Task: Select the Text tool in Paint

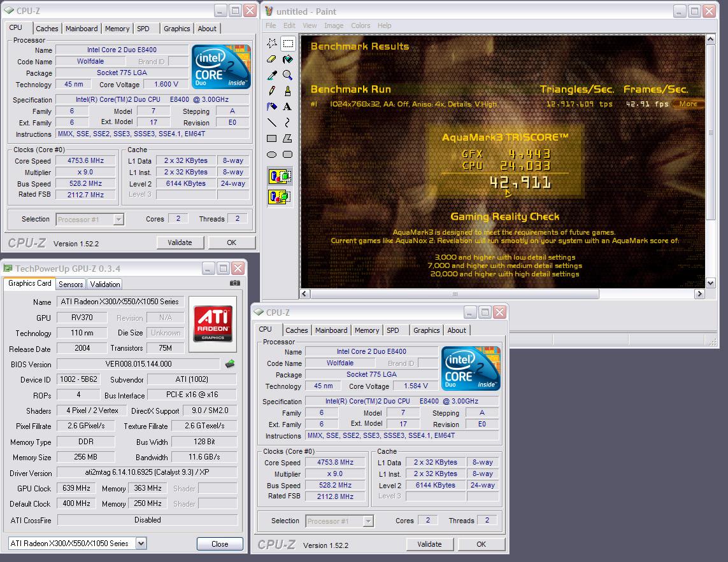Action: [x=288, y=107]
